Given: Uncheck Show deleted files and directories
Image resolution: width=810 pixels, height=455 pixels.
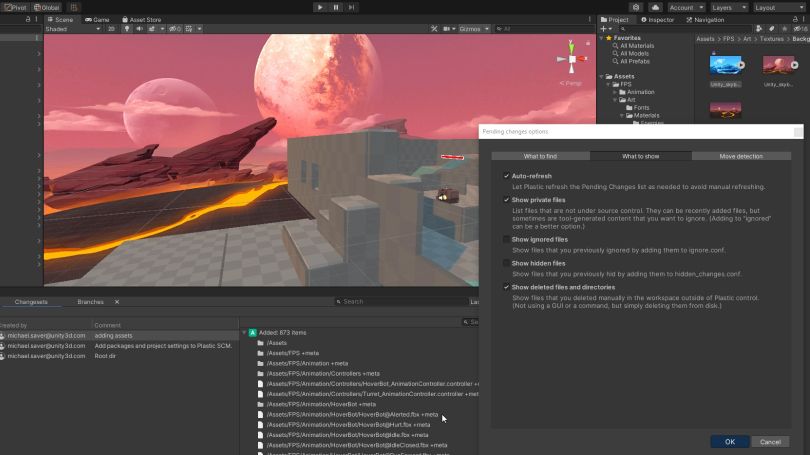Looking at the screenshot, I should [507, 287].
